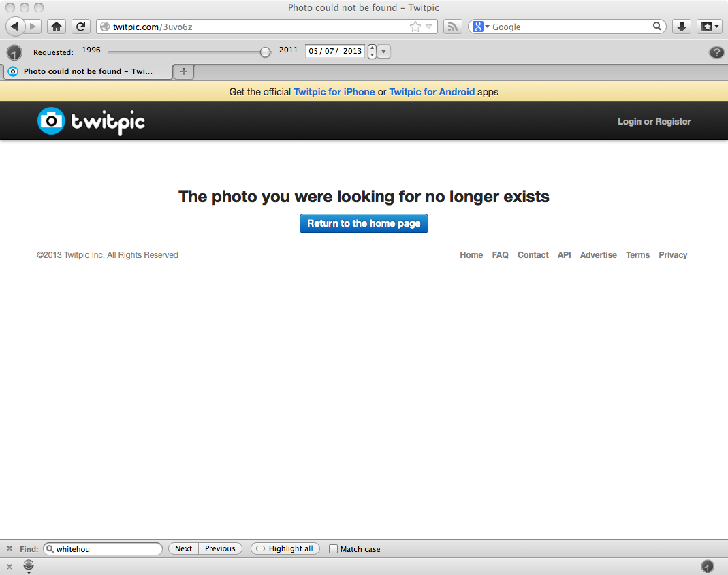
Task: Click the site identity globe icon
Action: 105,27
